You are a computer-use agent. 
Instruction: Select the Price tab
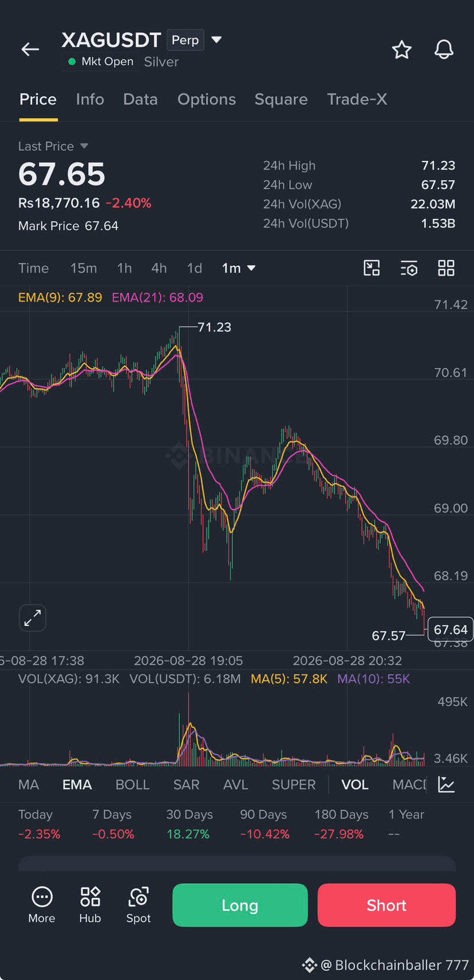[38, 100]
